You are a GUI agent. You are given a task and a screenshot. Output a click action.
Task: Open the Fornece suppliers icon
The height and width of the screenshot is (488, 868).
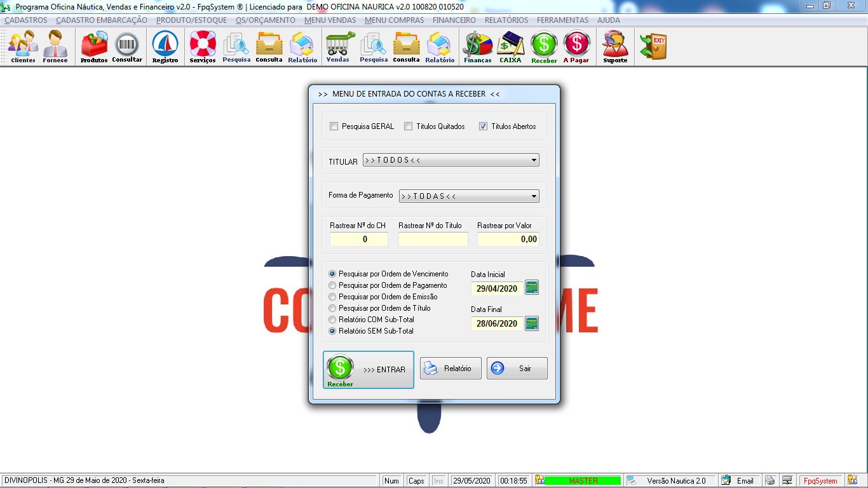(55, 47)
